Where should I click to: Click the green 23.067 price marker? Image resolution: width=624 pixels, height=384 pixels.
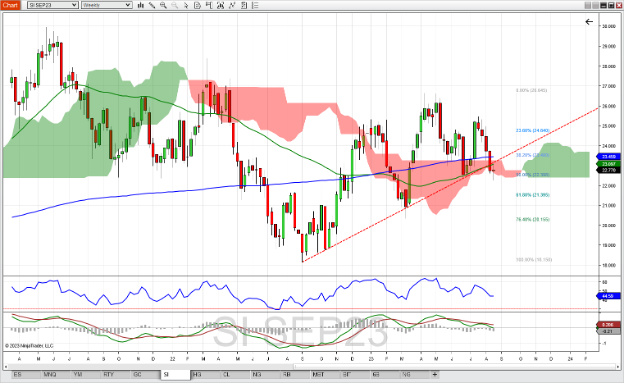tap(608, 164)
